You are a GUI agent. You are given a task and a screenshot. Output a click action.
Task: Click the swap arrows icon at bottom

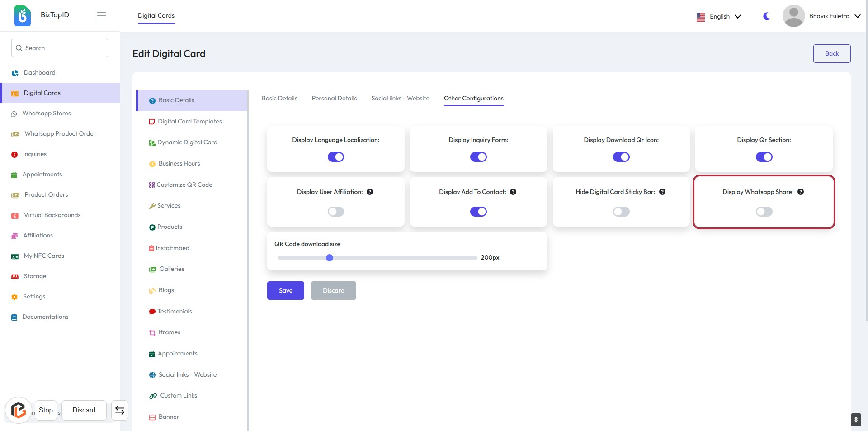tap(120, 410)
